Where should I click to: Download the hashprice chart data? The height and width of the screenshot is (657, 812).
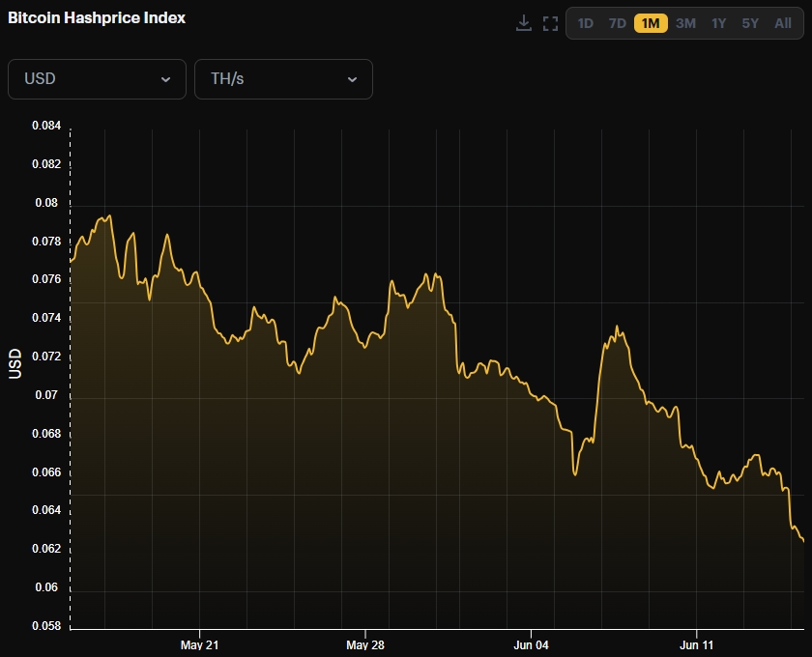coord(524,23)
